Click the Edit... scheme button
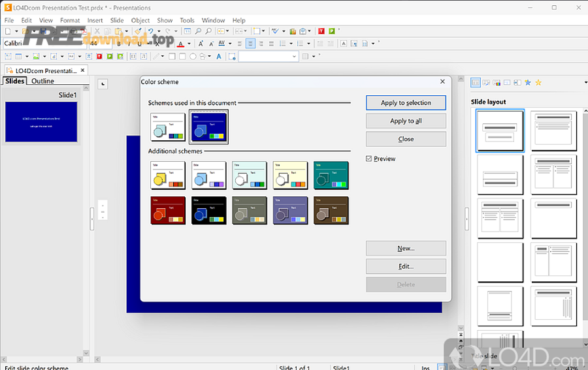Viewport: 588px width, 370px height. [x=406, y=266]
